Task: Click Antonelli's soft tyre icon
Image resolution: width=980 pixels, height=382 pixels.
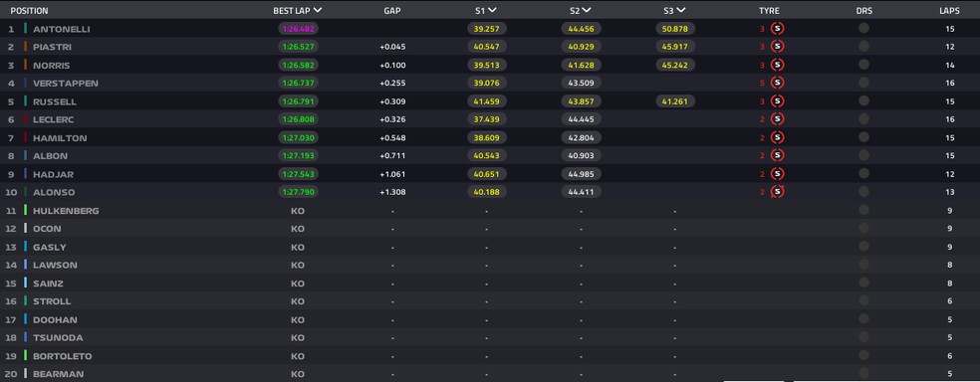Action: [x=777, y=28]
